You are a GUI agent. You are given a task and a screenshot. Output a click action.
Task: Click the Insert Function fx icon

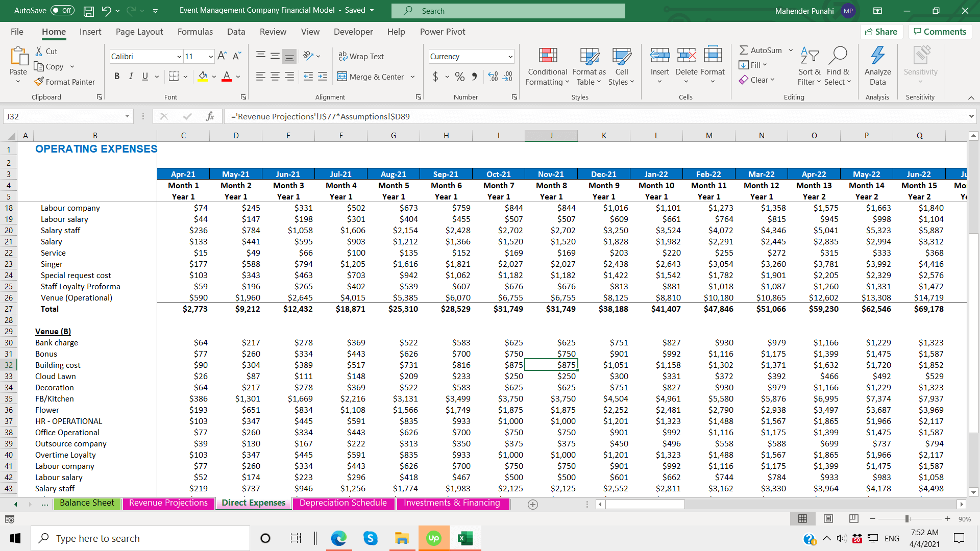[x=210, y=116]
